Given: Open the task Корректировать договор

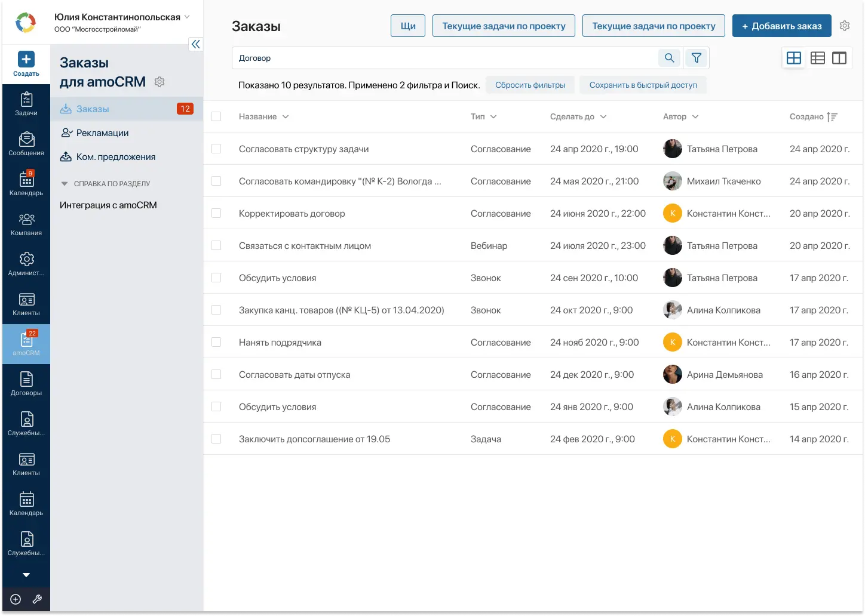Looking at the screenshot, I should coord(292,213).
